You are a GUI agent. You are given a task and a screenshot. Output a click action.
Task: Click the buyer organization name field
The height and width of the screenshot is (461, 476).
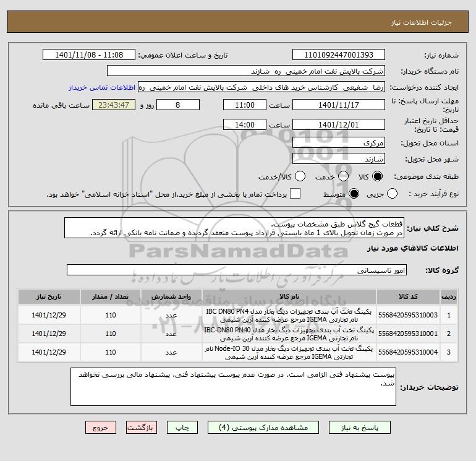click(x=246, y=71)
